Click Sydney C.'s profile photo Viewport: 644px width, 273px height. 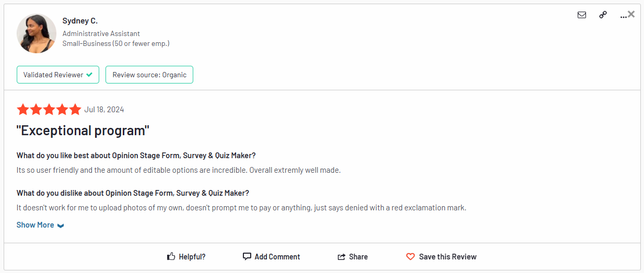(x=37, y=33)
